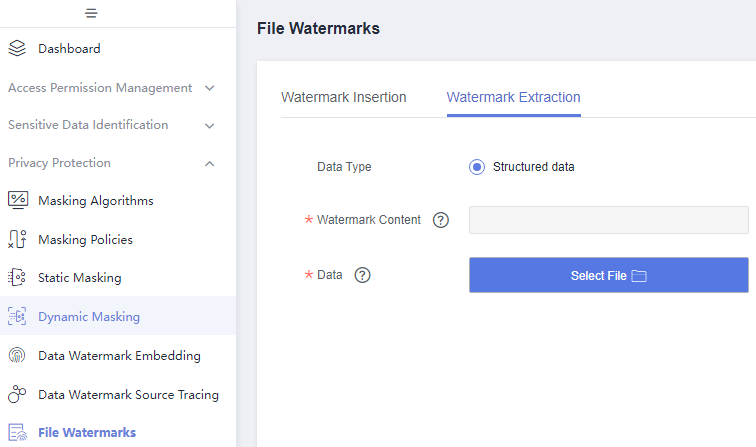Show help tooltip next to Data label
The height and width of the screenshot is (447, 756).
point(362,275)
